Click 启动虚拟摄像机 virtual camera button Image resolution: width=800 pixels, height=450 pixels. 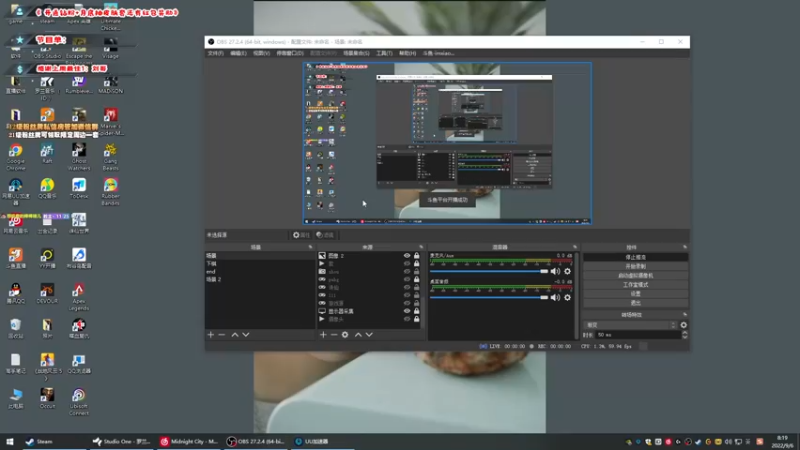(635, 276)
